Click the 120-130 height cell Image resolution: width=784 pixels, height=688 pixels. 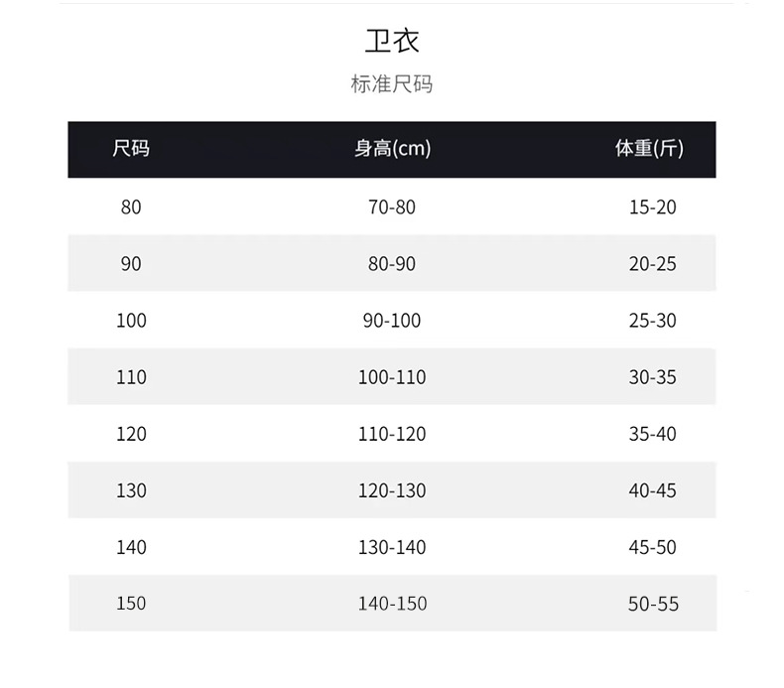(x=392, y=490)
